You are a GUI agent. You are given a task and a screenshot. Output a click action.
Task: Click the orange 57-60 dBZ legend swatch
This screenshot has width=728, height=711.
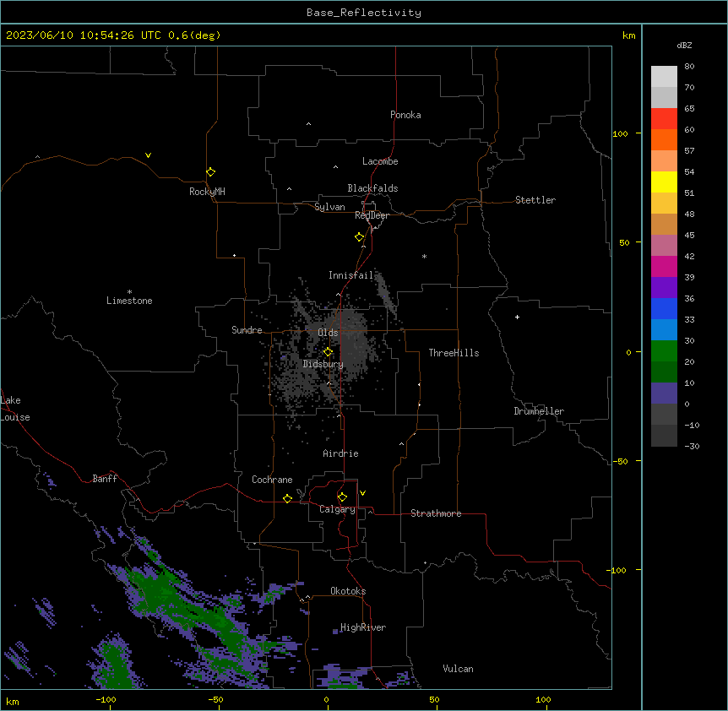664,139
